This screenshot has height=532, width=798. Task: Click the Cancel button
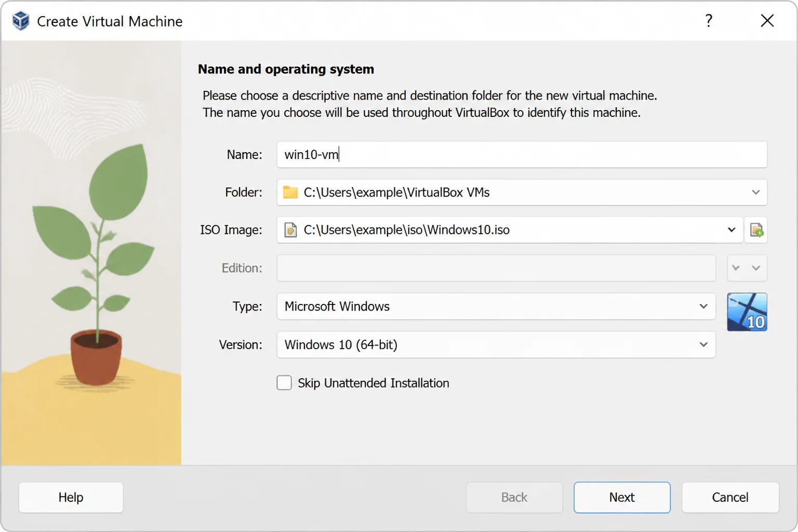730,497
